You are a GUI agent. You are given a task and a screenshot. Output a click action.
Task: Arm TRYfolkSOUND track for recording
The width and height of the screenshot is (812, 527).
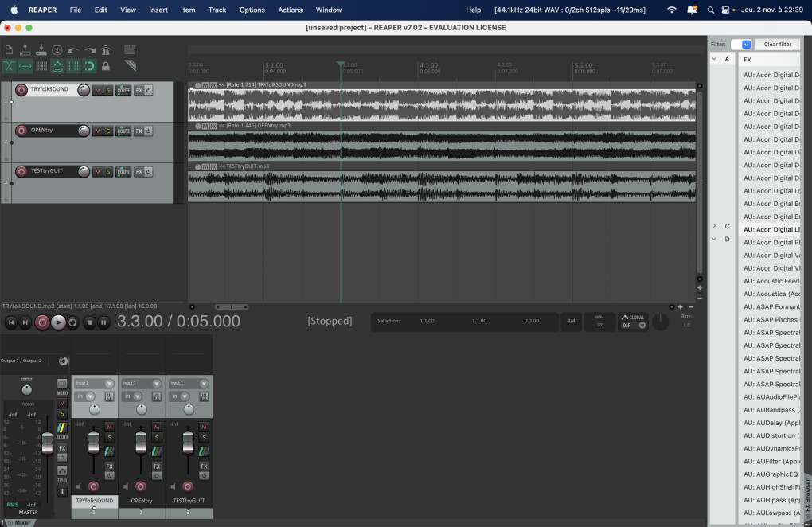(x=21, y=90)
